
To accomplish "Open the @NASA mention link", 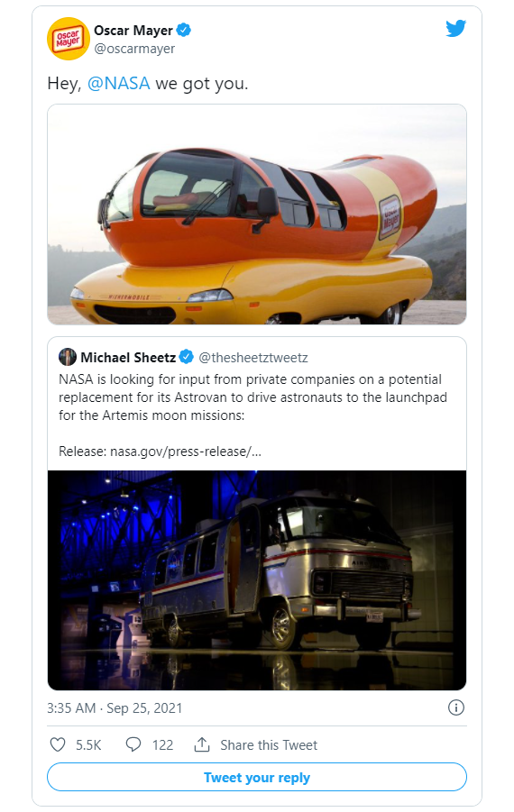I will [119, 84].
